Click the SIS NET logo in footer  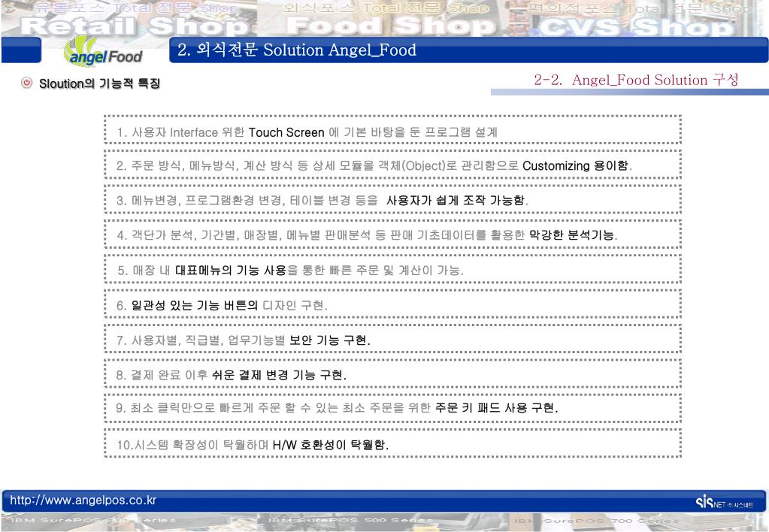[x=724, y=502]
